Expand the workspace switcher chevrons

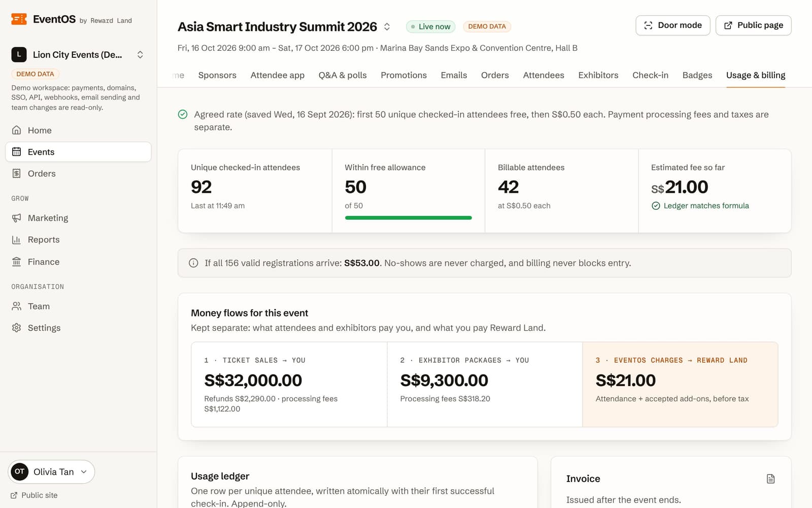(140, 54)
